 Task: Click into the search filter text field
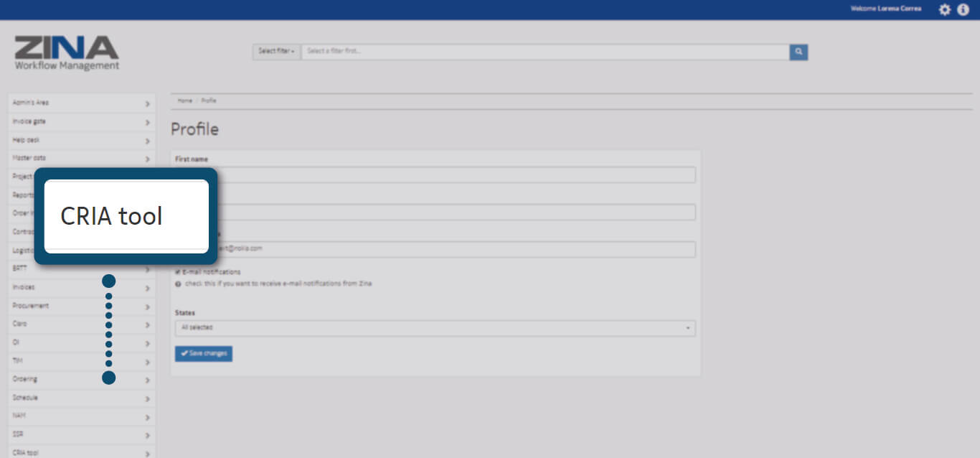pos(545,52)
